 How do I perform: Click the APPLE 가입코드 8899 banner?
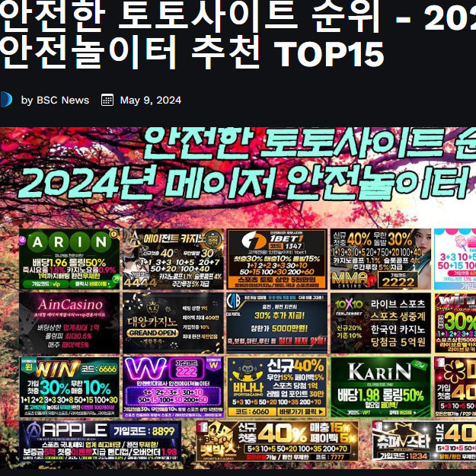[x=99, y=443]
